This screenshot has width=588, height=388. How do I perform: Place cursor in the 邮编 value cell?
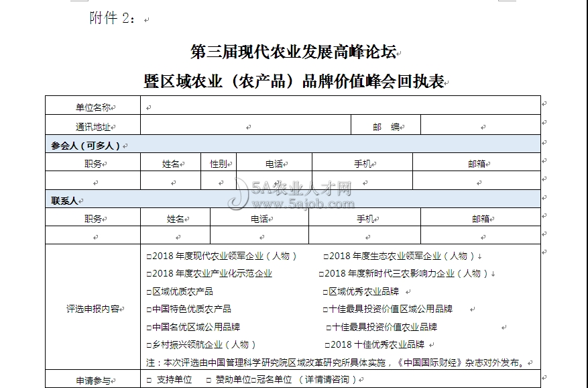[480, 126]
